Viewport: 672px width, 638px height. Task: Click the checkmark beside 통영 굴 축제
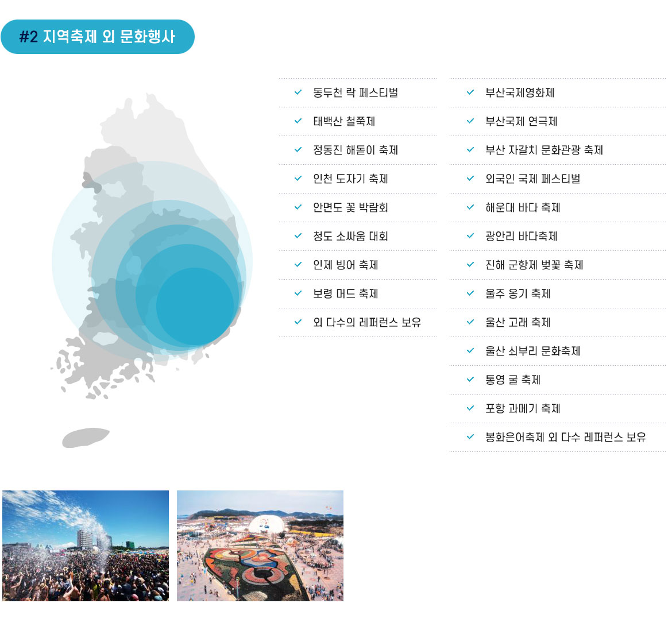[470, 379]
